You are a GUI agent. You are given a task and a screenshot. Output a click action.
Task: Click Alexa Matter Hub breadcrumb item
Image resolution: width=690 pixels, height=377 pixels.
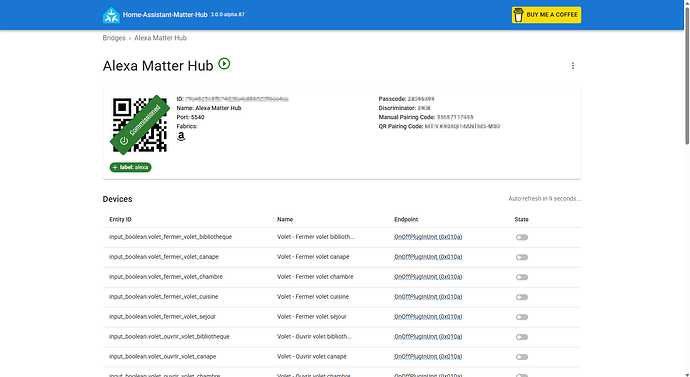point(160,38)
